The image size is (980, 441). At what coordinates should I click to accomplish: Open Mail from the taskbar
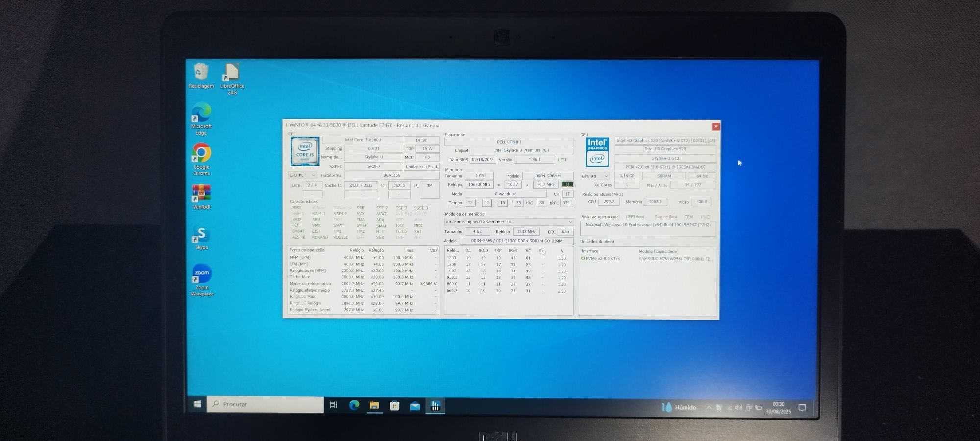click(x=415, y=406)
